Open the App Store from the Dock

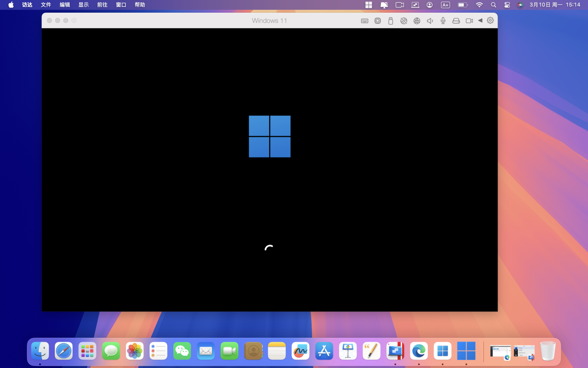pos(324,351)
